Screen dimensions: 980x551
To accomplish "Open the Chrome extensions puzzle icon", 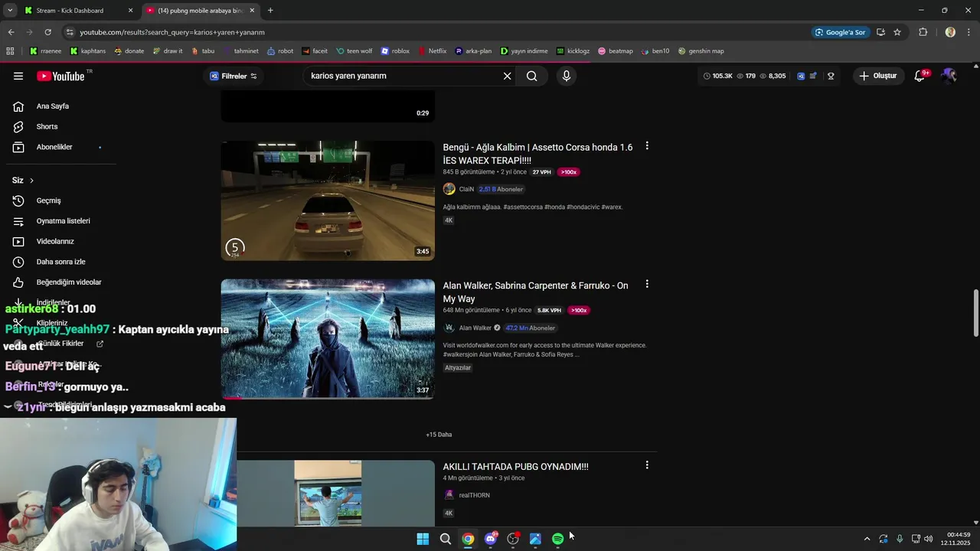I will coord(923,32).
